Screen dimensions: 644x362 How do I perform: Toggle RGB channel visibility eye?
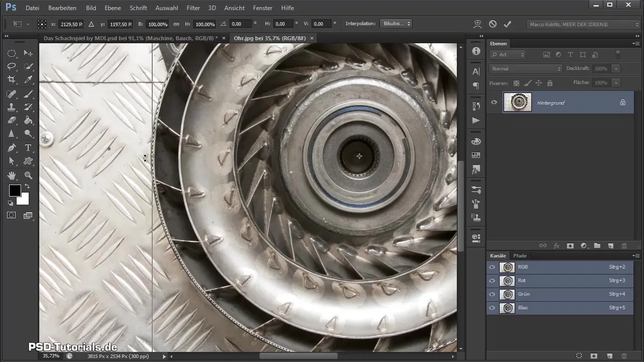pos(492,267)
